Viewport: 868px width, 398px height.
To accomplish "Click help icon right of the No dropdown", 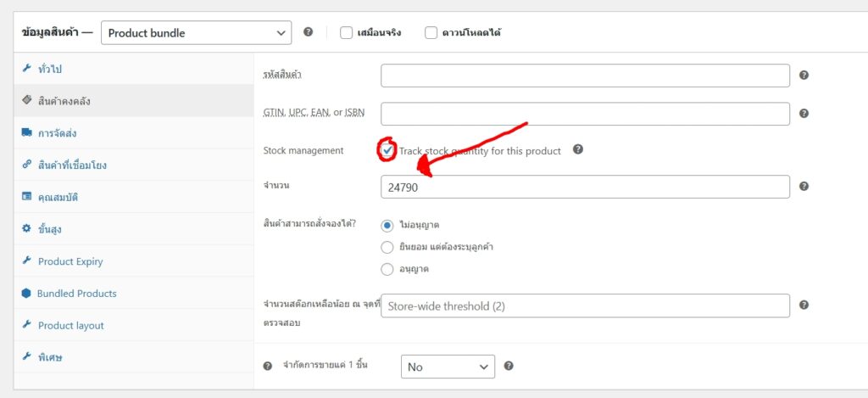I will [x=509, y=367].
